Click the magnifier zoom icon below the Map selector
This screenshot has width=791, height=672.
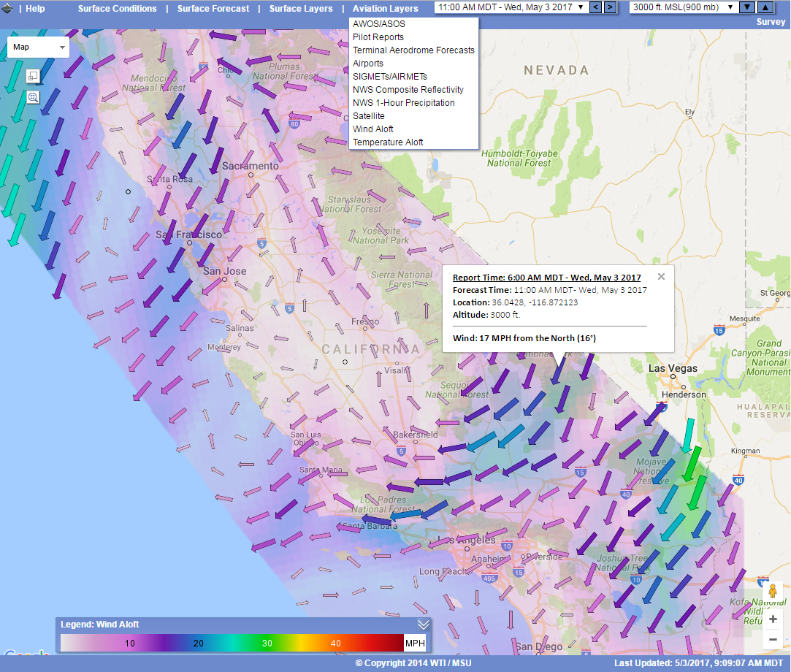(32, 96)
